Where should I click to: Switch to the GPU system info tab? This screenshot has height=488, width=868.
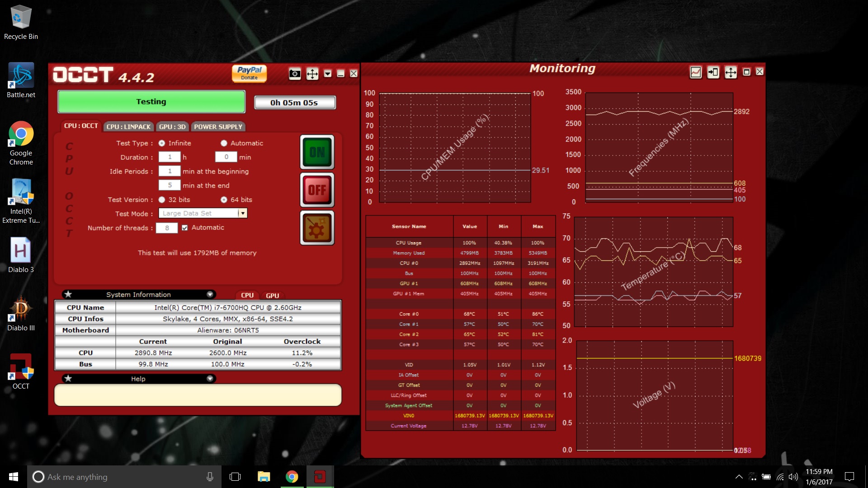[x=272, y=295]
